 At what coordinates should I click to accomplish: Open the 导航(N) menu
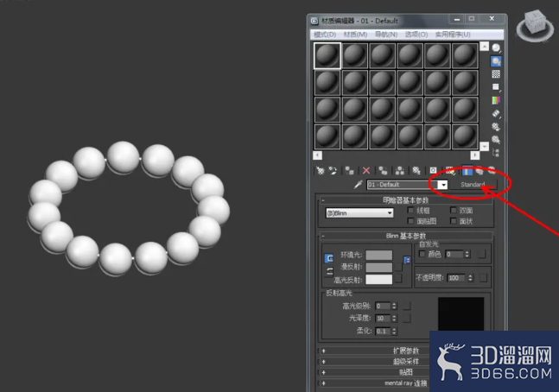pyautogui.click(x=386, y=35)
